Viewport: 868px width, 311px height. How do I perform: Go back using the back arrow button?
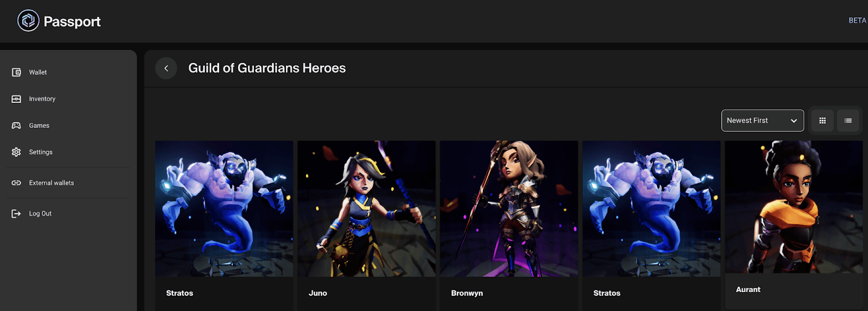[166, 68]
